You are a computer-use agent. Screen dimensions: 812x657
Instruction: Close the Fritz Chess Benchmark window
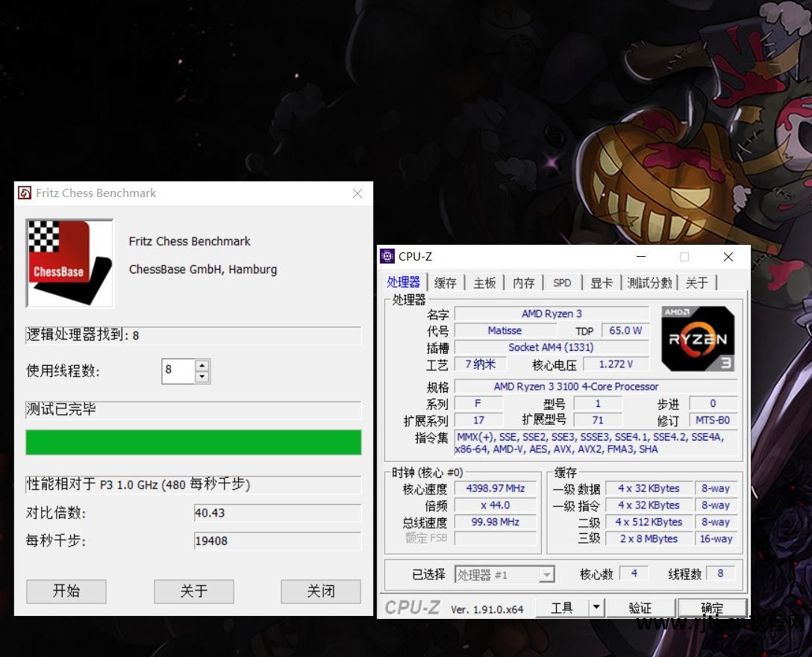coord(357,193)
